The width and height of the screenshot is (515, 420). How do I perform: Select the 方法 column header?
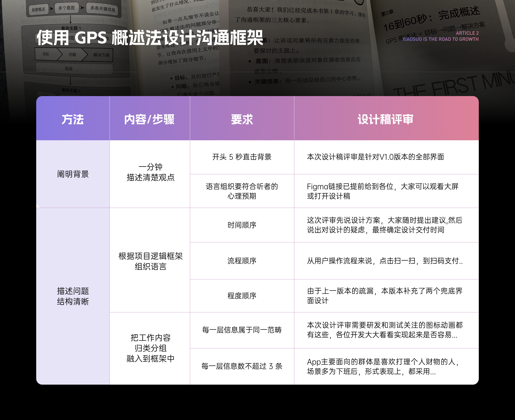tap(73, 119)
